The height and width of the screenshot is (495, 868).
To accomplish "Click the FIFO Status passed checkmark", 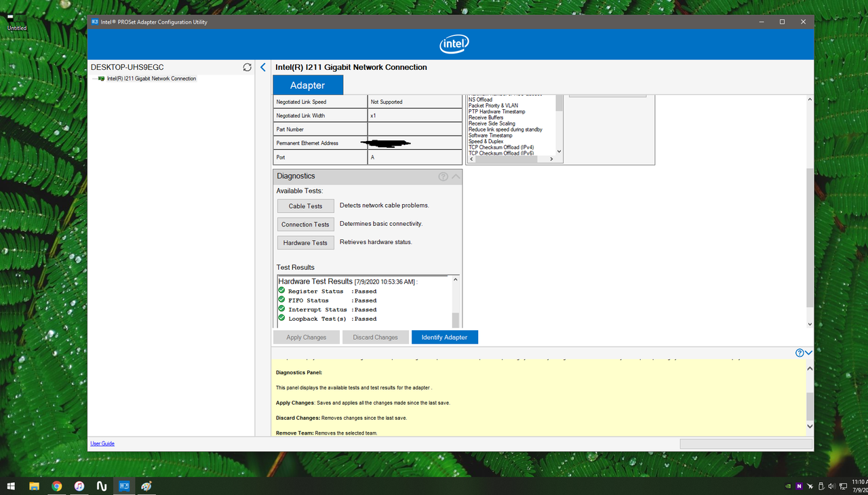I will click(x=281, y=299).
